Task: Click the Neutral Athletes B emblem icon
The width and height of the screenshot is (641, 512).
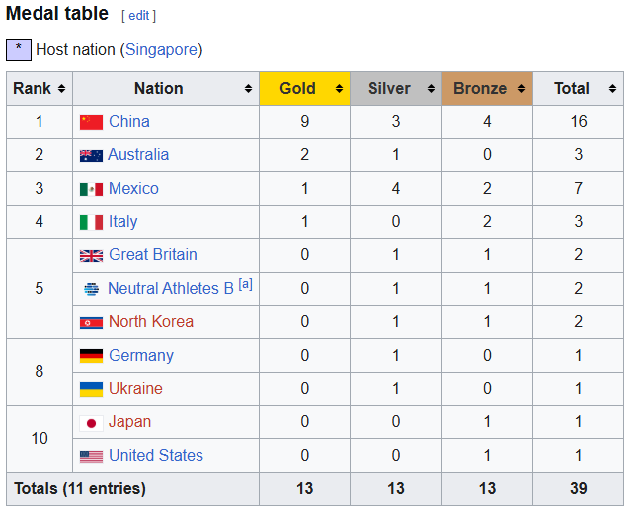Action: (x=91, y=289)
